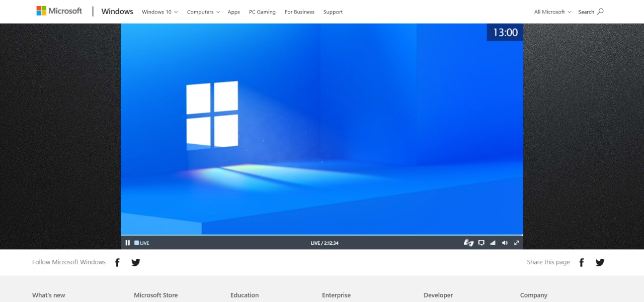Open the Apps menu item
The width and height of the screenshot is (644, 302).
pos(233,12)
